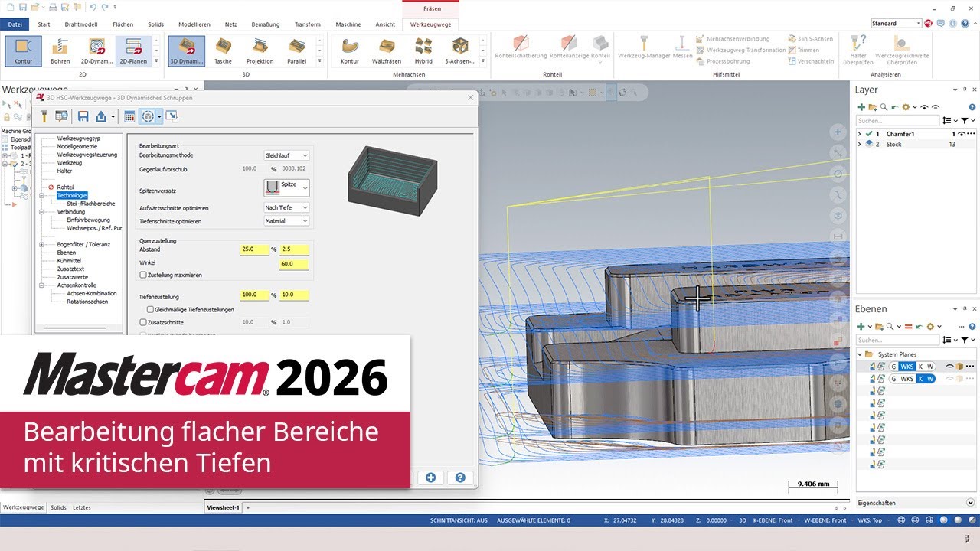Select the Kontur 2D toolpath icon

pos(23,51)
